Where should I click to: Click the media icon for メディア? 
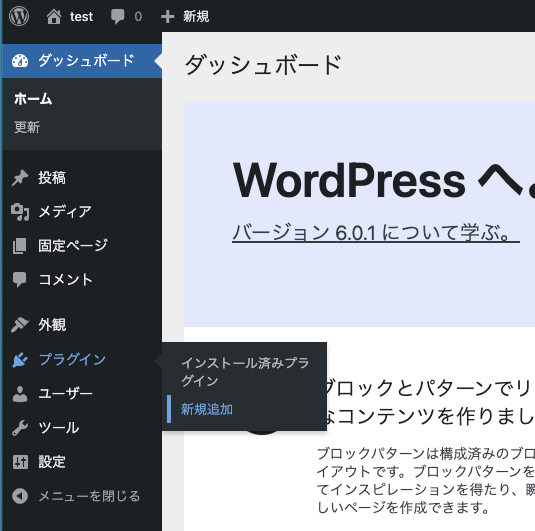[x=20, y=212]
